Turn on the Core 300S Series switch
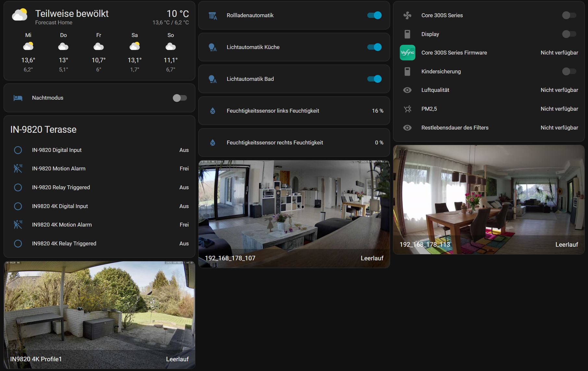 click(x=569, y=15)
